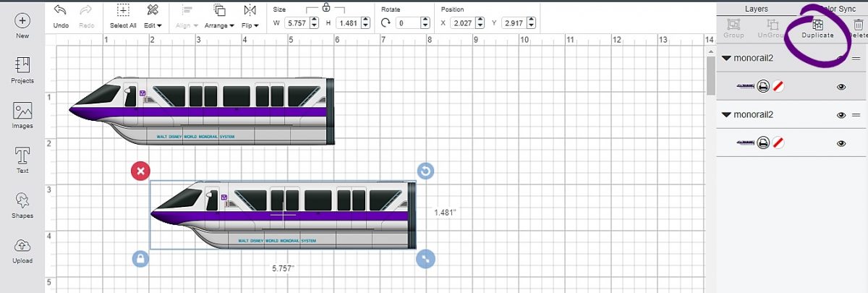Screen dimensions: 868x293
Task: Click Select All in toolbar
Action: pos(122,10)
